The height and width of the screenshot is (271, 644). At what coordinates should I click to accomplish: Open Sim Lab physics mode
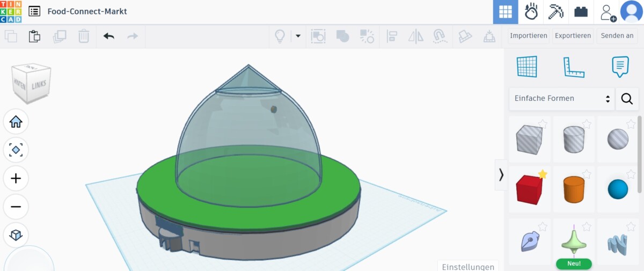pos(531,12)
